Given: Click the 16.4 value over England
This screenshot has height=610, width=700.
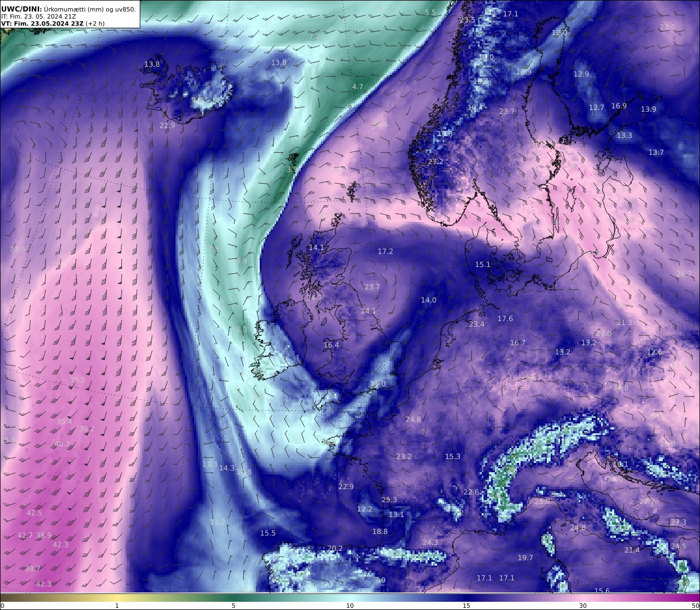Looking at the screenshot, I should [331, 345].
